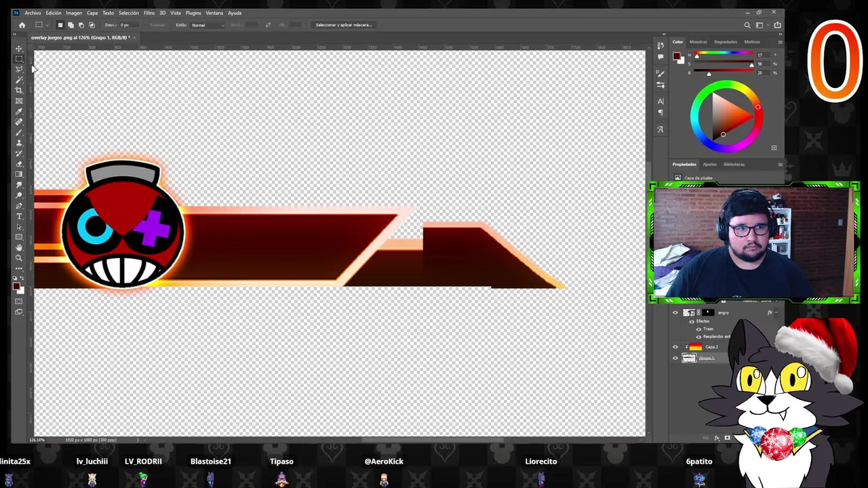Switch to the Muestras tab
The image size is (868, 488).
tap(698, 42)
